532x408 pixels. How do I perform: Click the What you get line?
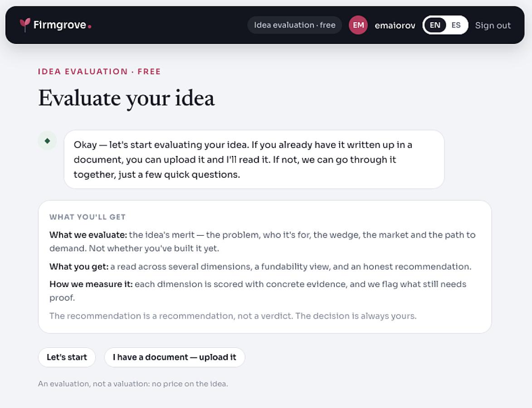coord(260,267)
